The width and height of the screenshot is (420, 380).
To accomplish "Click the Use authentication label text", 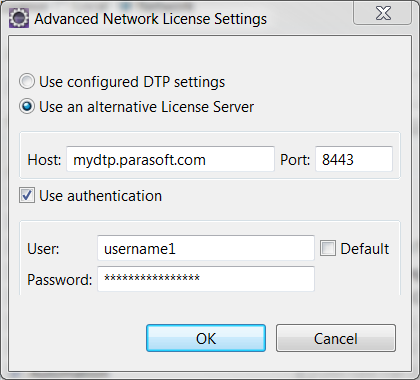I will tap(100, 196).
